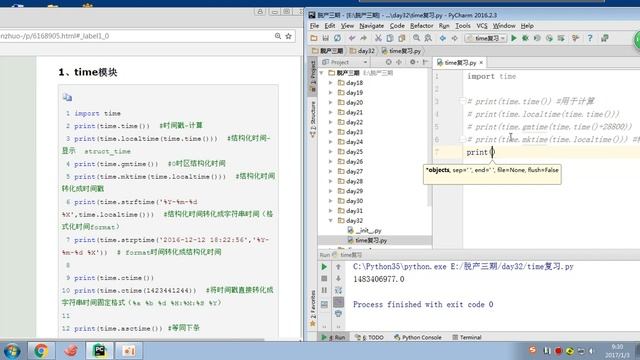Click the Settings wrench-like toolbar icon
The width and height of the screenshot is (640, 360).
click(x=576, y=38)
